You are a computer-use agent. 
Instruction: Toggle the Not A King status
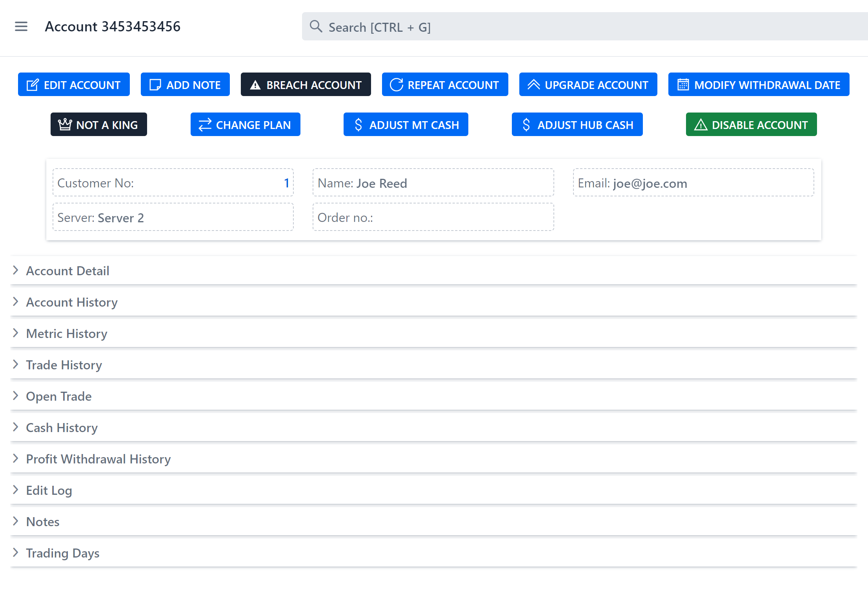(98, 124)
